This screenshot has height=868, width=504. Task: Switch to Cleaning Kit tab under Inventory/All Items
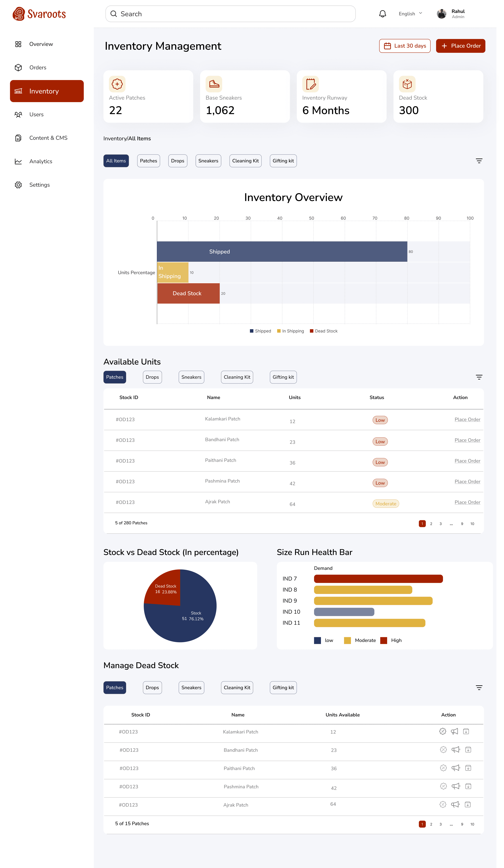coord(245,161)
